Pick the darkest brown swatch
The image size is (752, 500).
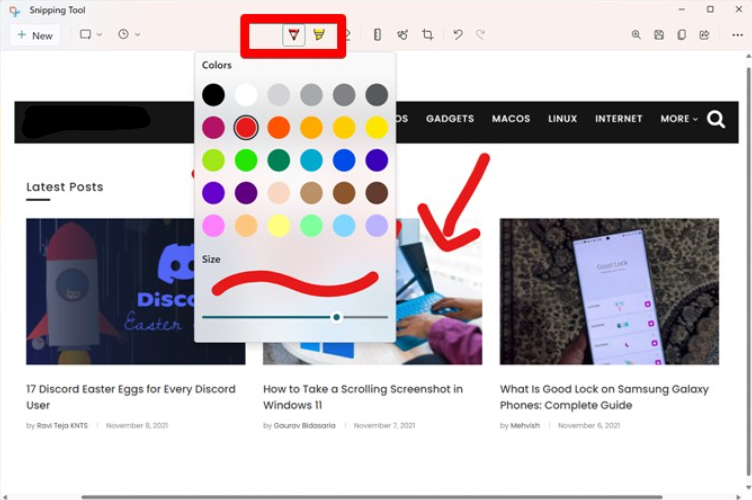(376, 193)
